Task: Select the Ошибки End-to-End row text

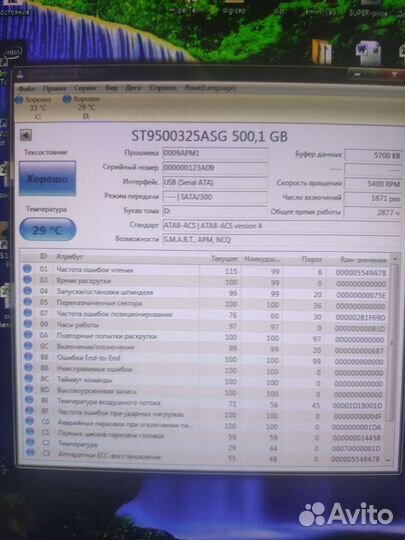Action: (89, 358)
